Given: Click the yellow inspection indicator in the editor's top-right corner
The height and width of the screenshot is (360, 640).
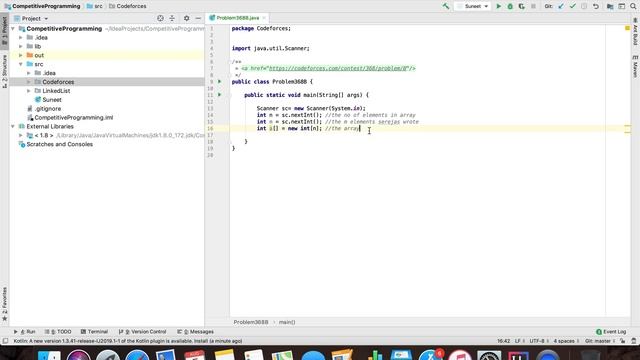Looking at the screenshot, I should pos(627,28).
